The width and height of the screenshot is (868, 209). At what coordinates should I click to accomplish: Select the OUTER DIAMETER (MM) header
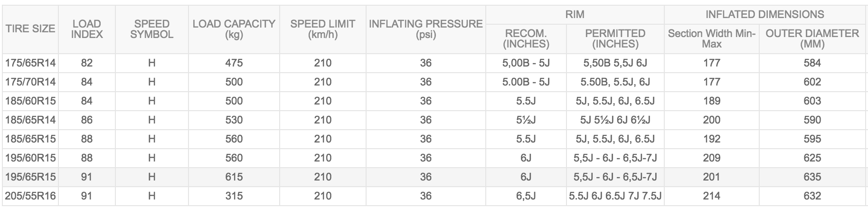(x=812, y=39)
